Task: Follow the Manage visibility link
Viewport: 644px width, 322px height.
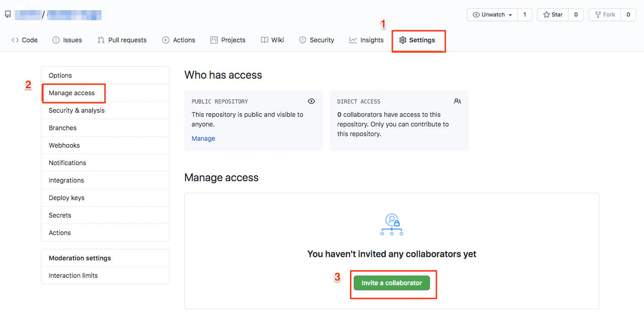Action: [203, 138]
